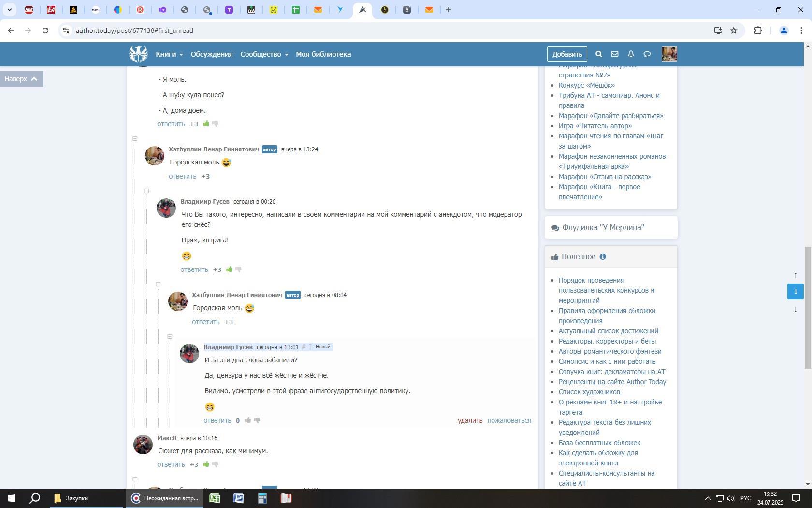Image resolution: width=812 pixels, height=508 pixels.
Task: Open Excel from the taskbar
Action: [215, 498]
